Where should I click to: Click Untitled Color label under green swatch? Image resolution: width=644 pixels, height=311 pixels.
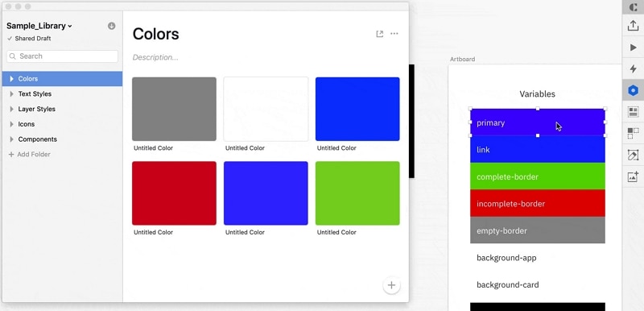pos(336,232)
